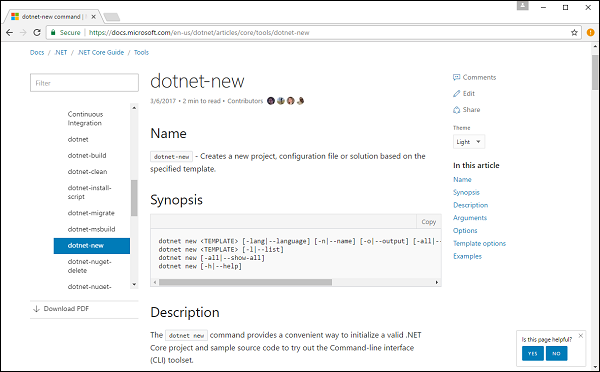Click the sidebar scroll down arrow
This screenshot has width=600, height=372.
(134, 284)
